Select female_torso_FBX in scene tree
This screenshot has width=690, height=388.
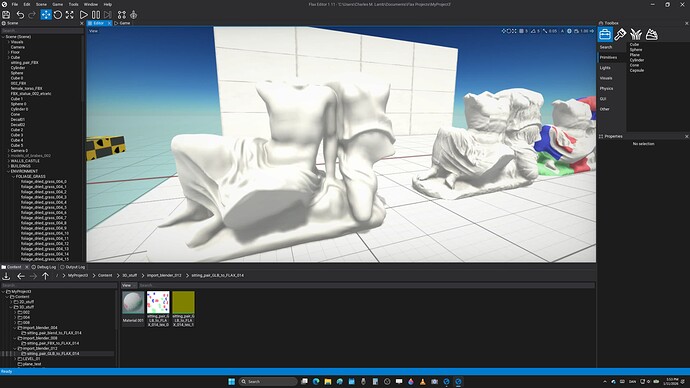pyautogui.click(x=26, y=88)
